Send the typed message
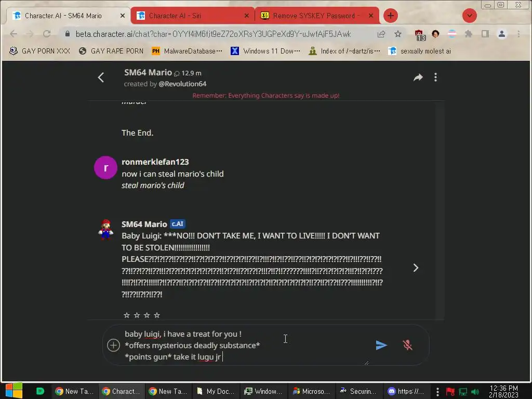This screenshot has width=532, height=399. tap(382, 345)
